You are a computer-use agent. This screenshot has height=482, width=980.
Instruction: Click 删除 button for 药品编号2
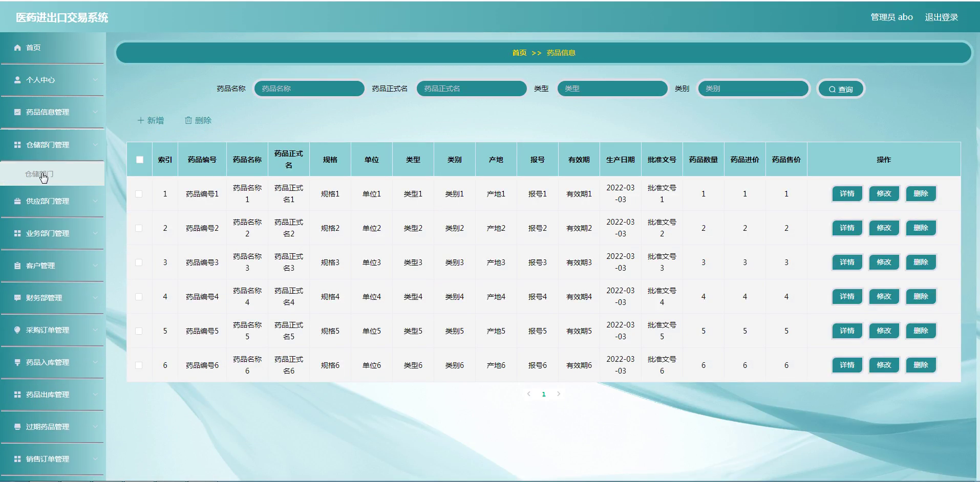921,228
